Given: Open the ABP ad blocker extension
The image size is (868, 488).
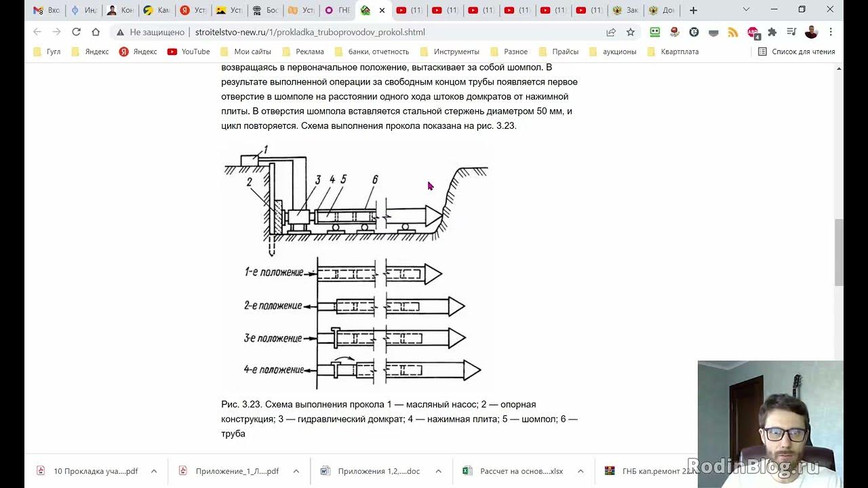Looking at the screenshot, I should point(753,32).
